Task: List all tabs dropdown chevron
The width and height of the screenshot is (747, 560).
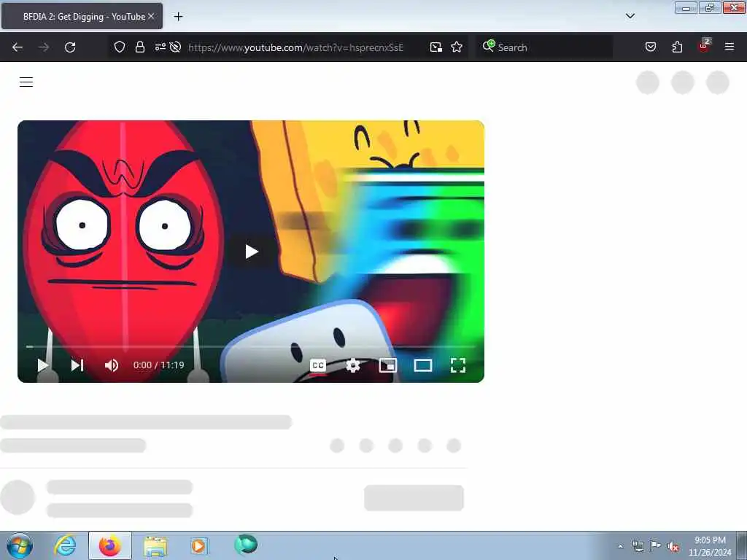Action: 630,16
